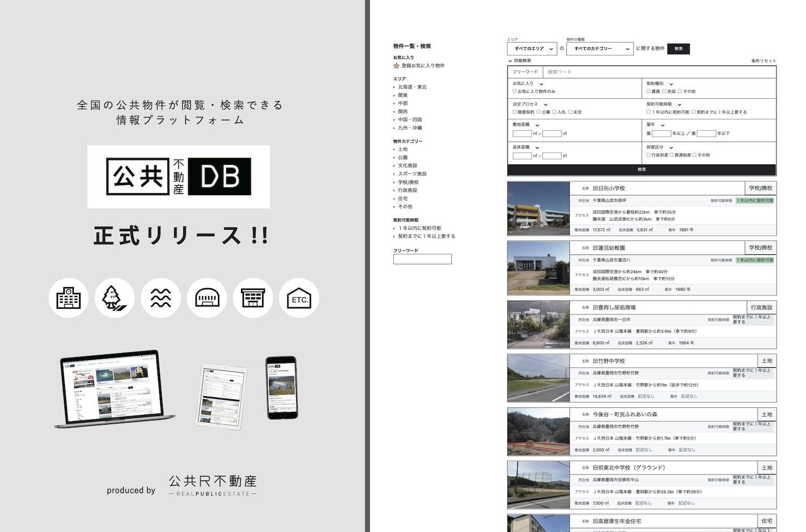806x532 pixels.
Task: Check the 賃貸 contract type checkbox
Action: pyautogui.click(x=649, y=91)
